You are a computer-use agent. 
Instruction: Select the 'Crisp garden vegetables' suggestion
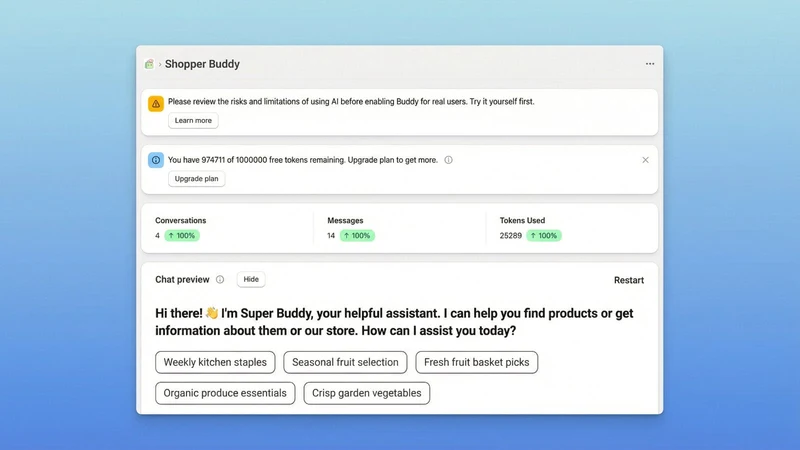click(366, 393)
